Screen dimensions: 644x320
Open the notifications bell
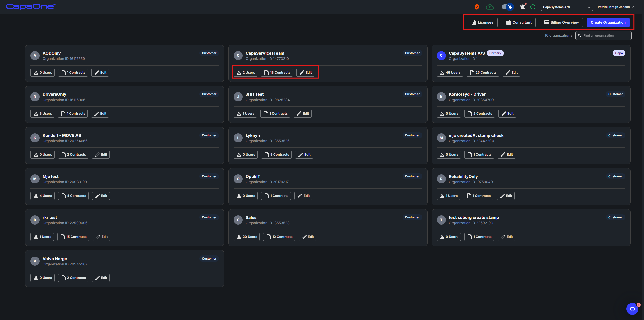(x=523, y=7)
